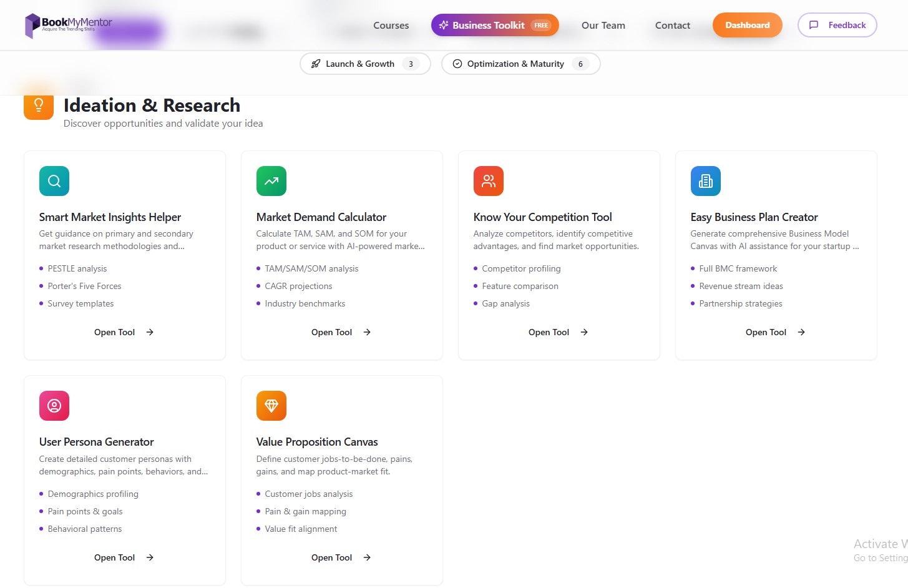Image resolution: width=908 pixels, height=588 pixels.
Task: Click the Ideation & Research lightbulb icon
Action: tap(38, 105)
